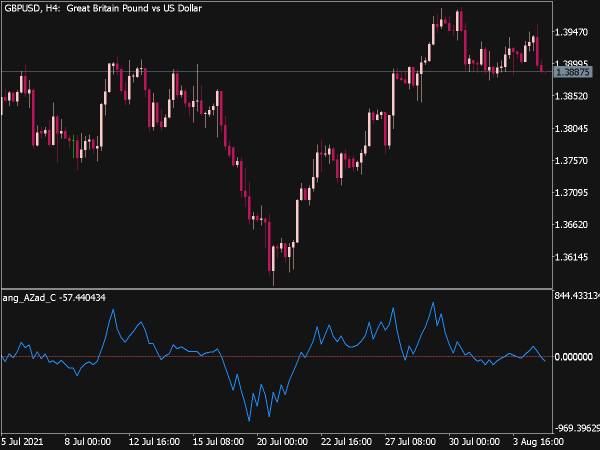Viewport: 600px width, 450px height.
Task: Click the 1.36145 price axis label
Action: [x=571, y=257]
